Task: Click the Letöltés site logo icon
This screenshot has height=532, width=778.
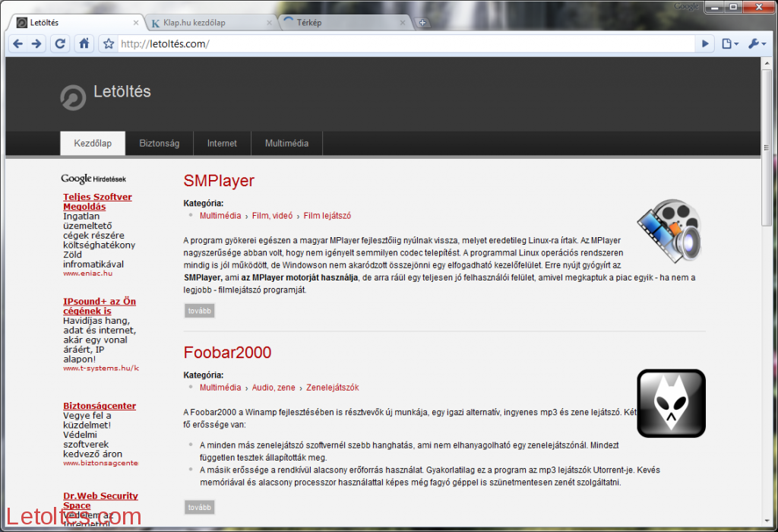Action: (73, 97)
